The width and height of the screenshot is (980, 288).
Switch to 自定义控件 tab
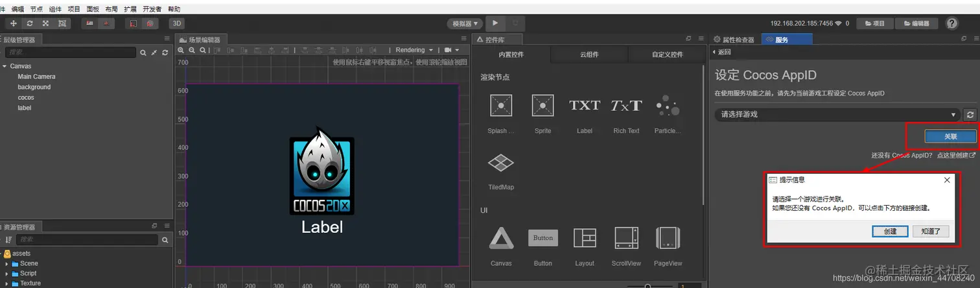[667, 54]
